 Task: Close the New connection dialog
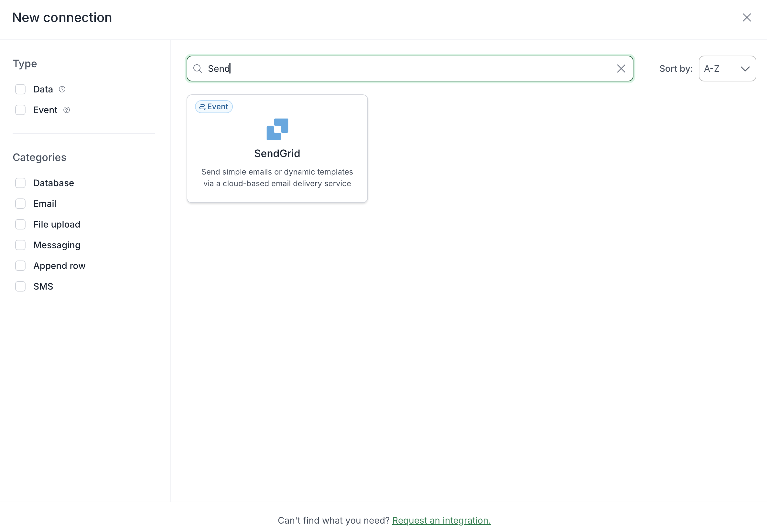click(747, 18)
